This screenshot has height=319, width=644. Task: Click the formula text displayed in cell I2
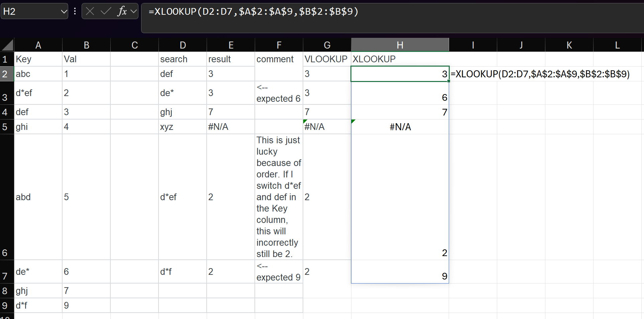click(x=540, y=74)
